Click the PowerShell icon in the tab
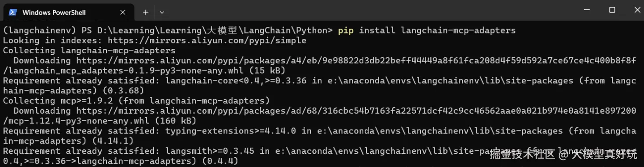 tap(13, 12)
